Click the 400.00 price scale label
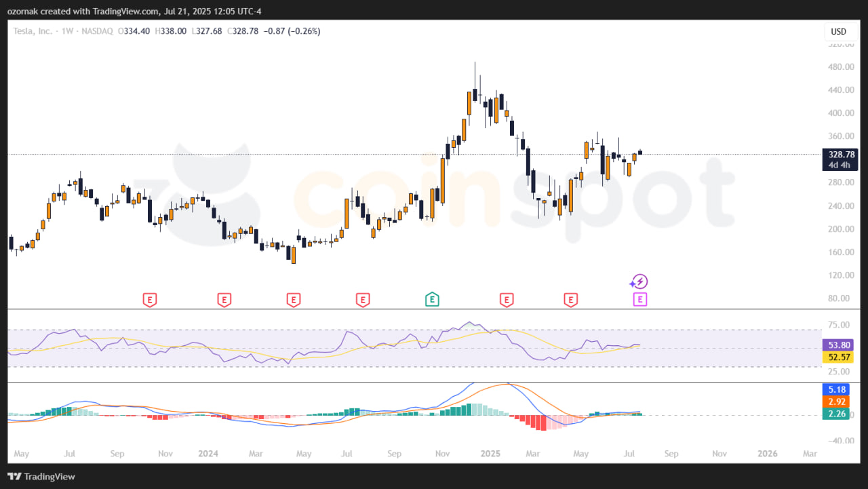This screenshot has height=489, width=868. [842, 113]
